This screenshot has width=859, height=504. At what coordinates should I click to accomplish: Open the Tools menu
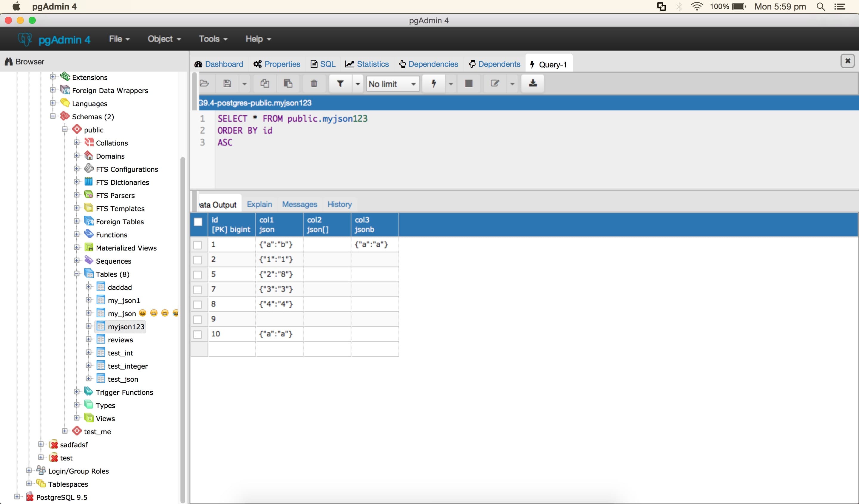pyautogui.click(x=212, y=39)
